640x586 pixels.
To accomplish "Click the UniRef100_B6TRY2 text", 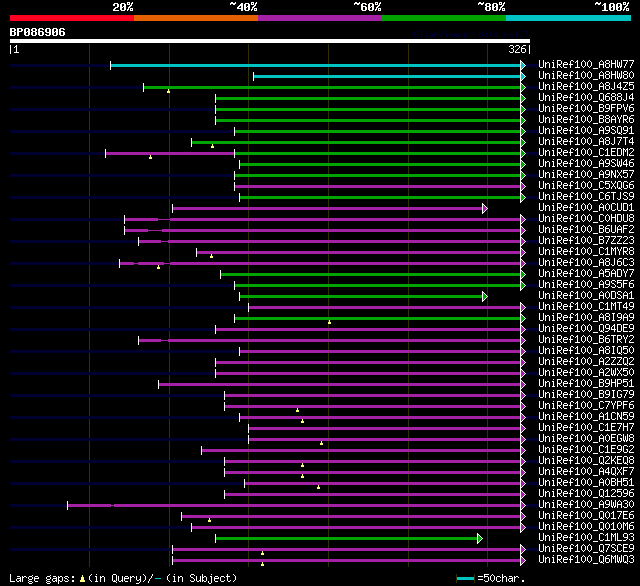I will [586, 340].
